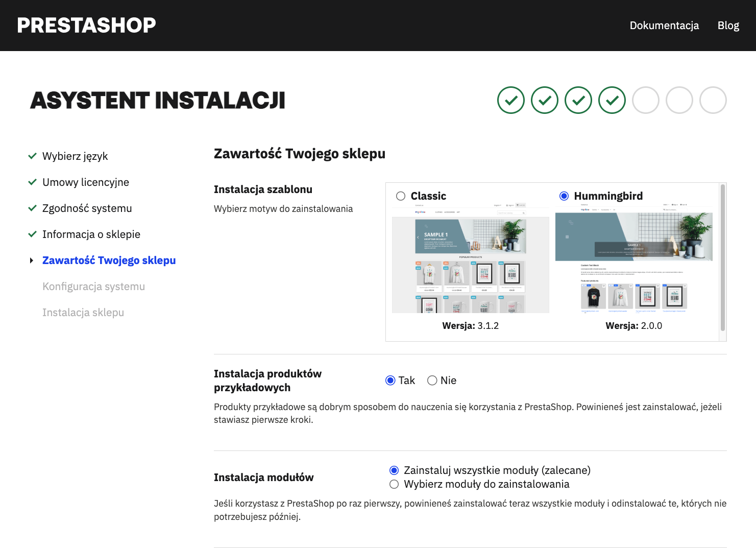Screen dimensions: 756x548
Task: Click the Asystent Instalacji title
Action: point(158,100)
